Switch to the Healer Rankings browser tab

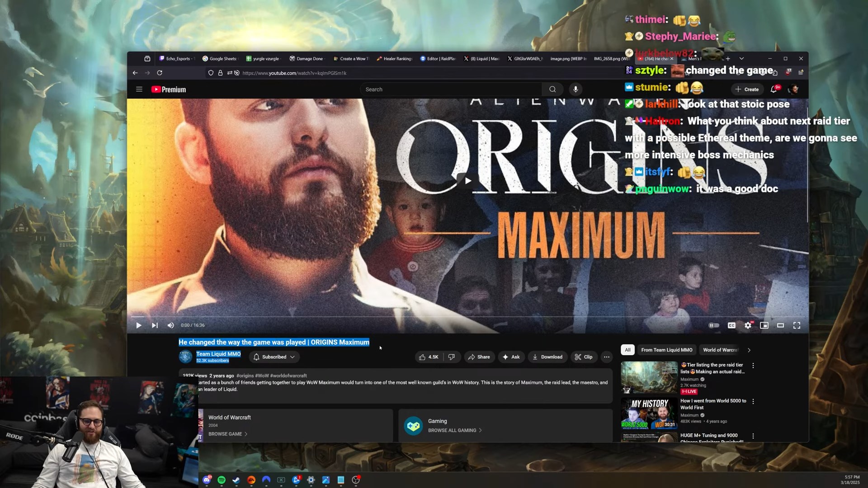[x=394, y=59]
